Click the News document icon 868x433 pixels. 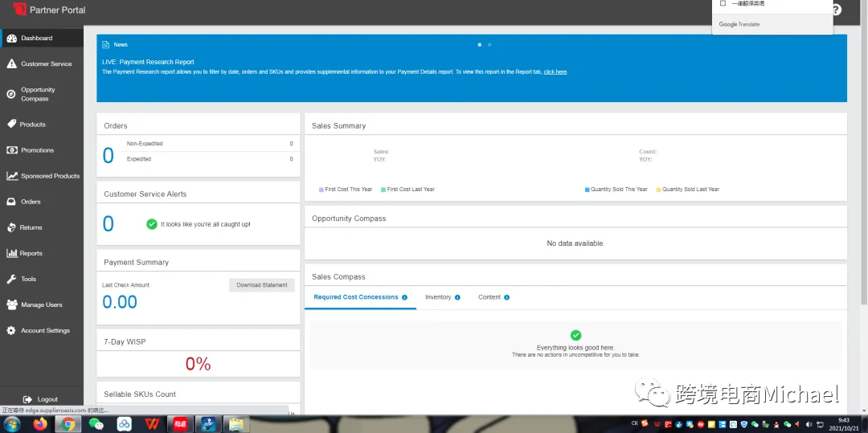(106, 44)
